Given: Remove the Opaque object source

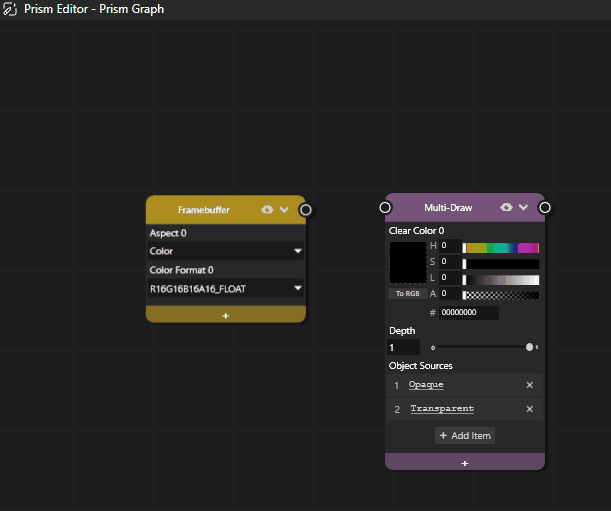Looking at the screenshot, I should click(530, 385).
